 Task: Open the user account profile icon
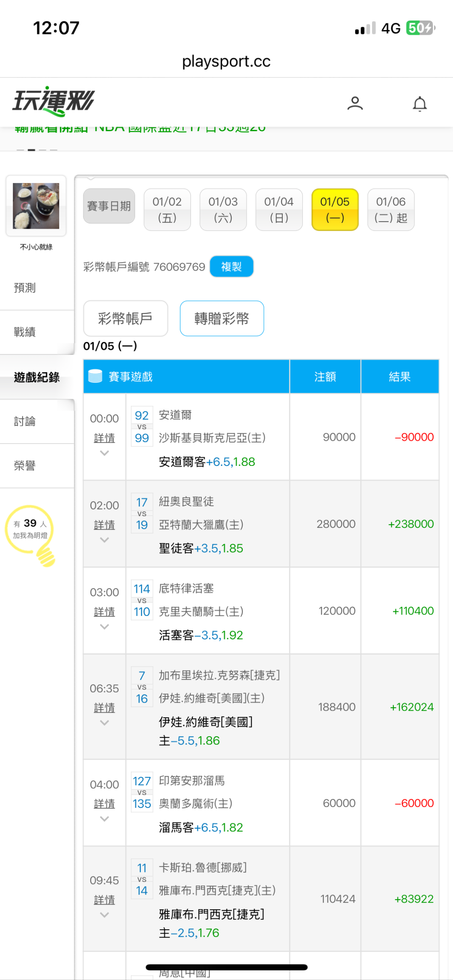(x=355, y=103)
